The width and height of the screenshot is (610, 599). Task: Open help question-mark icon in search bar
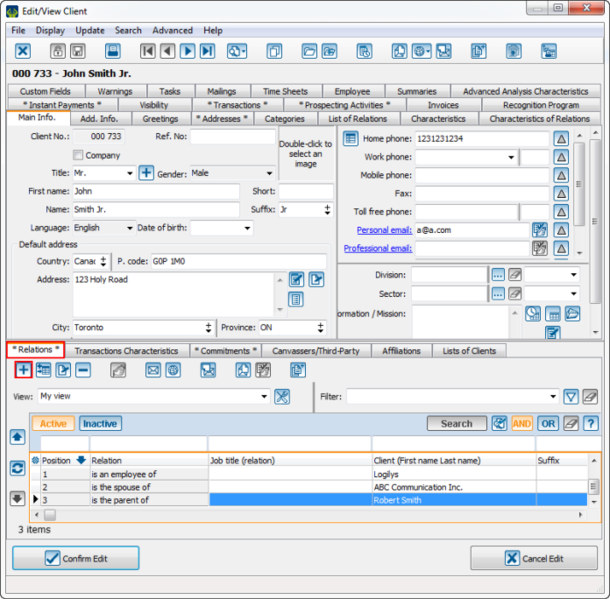pyautogui.click(x=591, y=423)
